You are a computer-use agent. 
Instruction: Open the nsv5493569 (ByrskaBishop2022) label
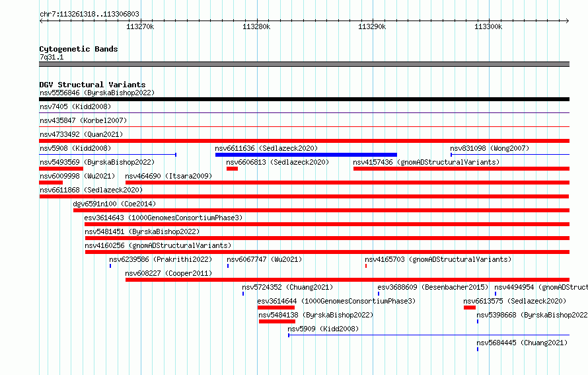(97, 162)
